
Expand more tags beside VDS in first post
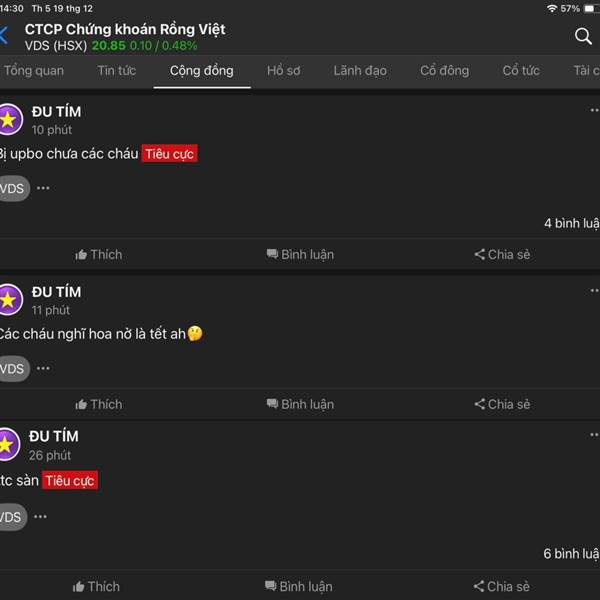43,188
